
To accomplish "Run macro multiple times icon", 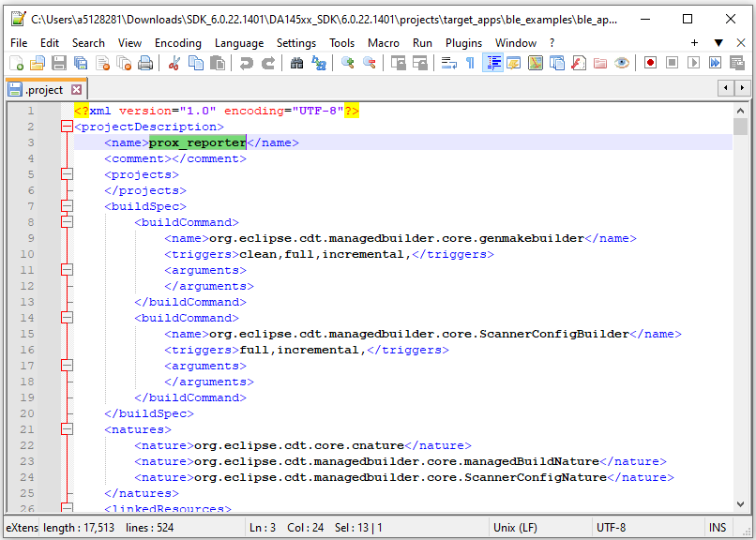I will (716, 63).
